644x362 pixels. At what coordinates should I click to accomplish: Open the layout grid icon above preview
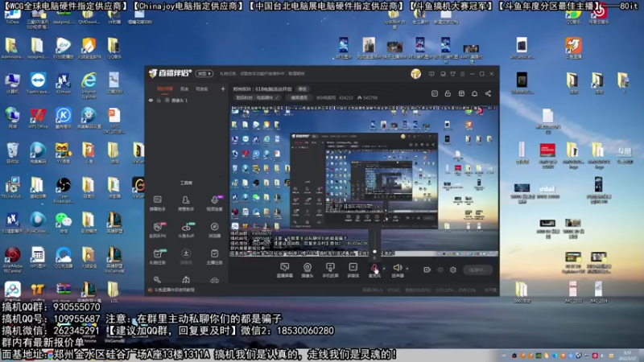pos(461,93)
